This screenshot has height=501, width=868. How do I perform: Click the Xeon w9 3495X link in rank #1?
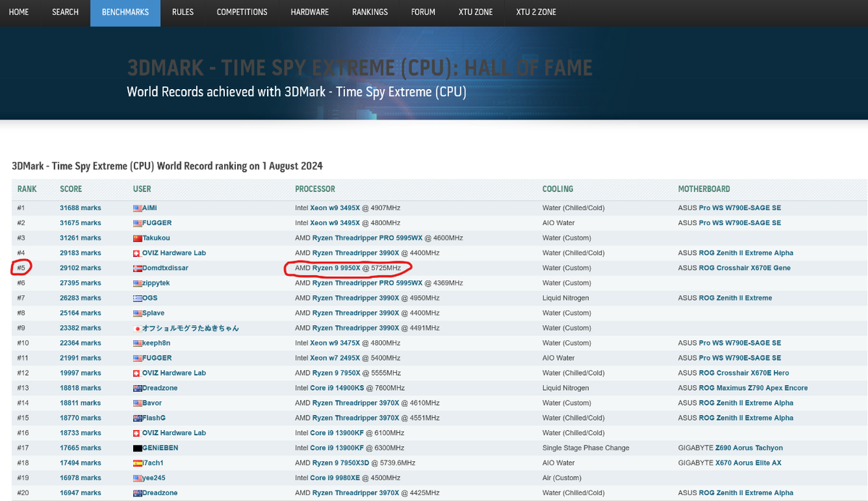335,208
